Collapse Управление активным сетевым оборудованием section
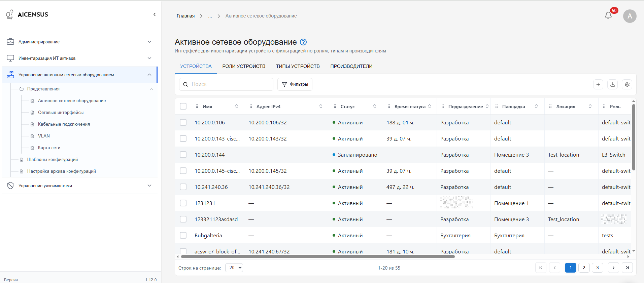Screen dimensions: 644x283 149,75
